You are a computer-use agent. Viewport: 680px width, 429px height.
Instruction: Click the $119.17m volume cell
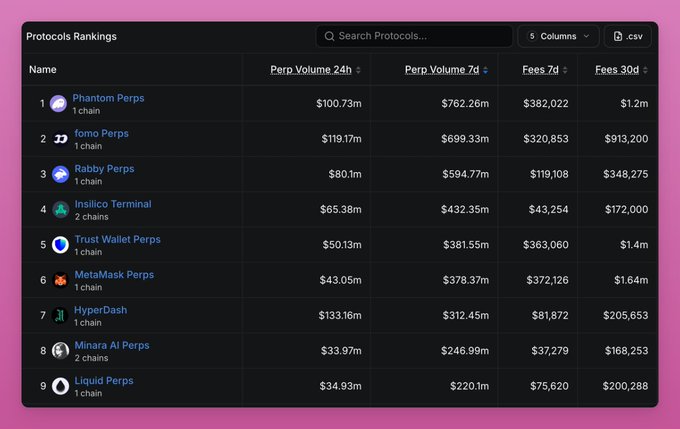click(x=341, y=139)
